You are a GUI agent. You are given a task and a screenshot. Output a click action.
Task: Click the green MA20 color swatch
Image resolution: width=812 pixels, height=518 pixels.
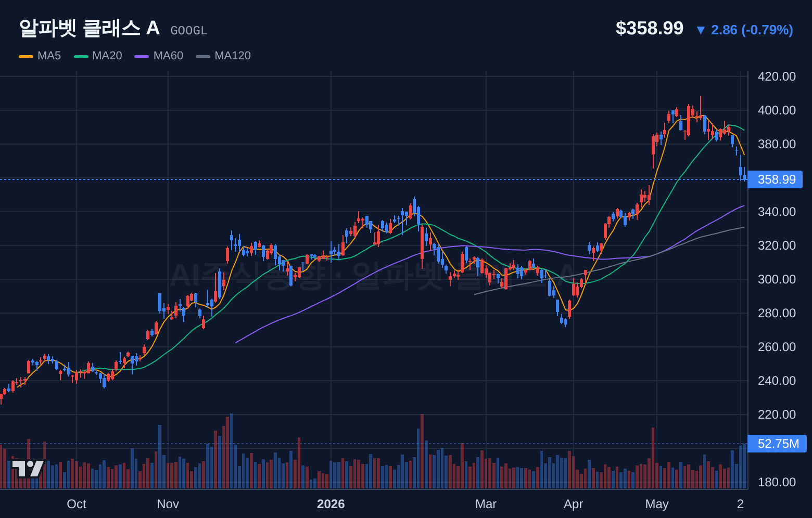(x=81, y=56)
